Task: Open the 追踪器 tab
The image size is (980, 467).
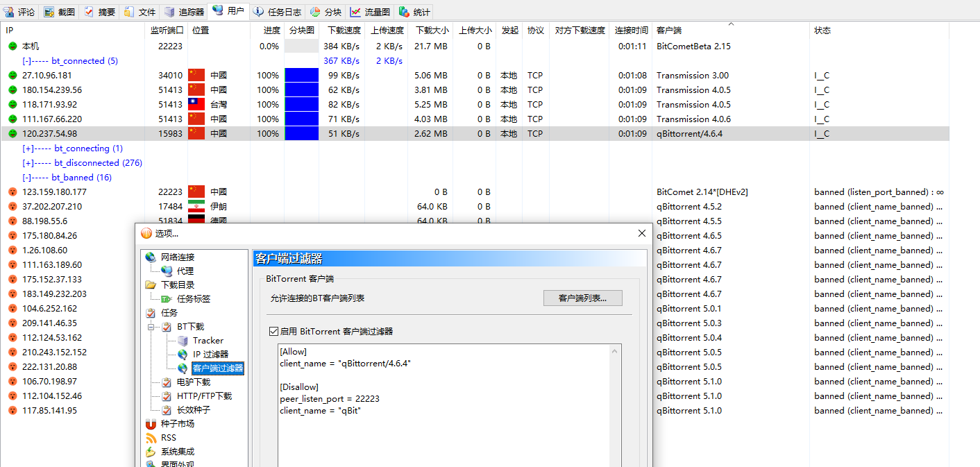Action: pos(184,12)
